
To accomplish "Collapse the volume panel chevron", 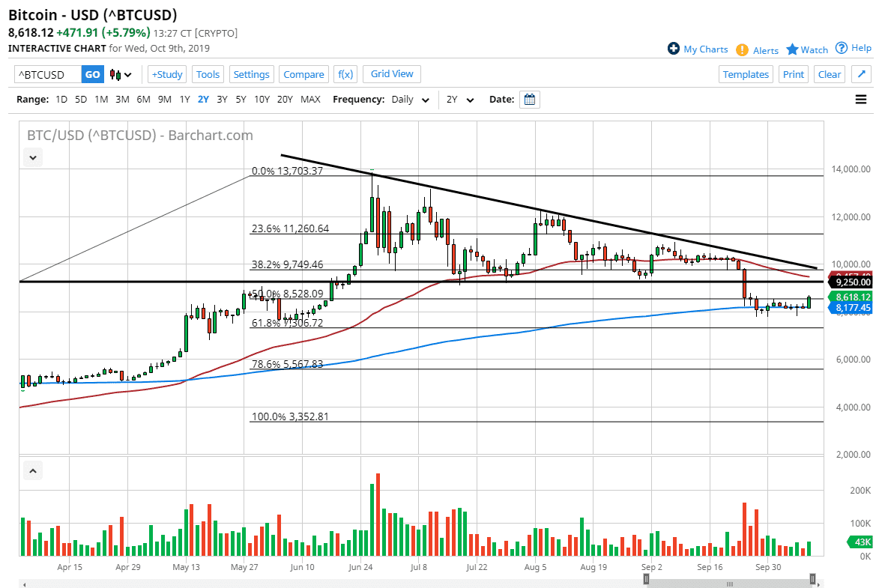I will click(x=32, y=470).
